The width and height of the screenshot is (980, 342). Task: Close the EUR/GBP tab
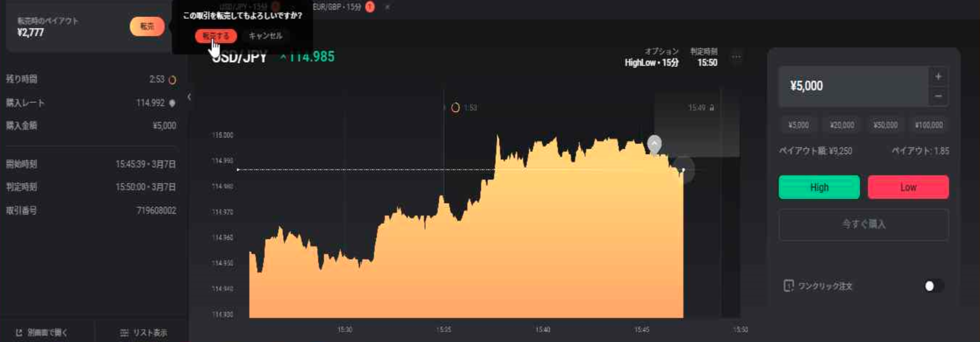coord(387,7)
